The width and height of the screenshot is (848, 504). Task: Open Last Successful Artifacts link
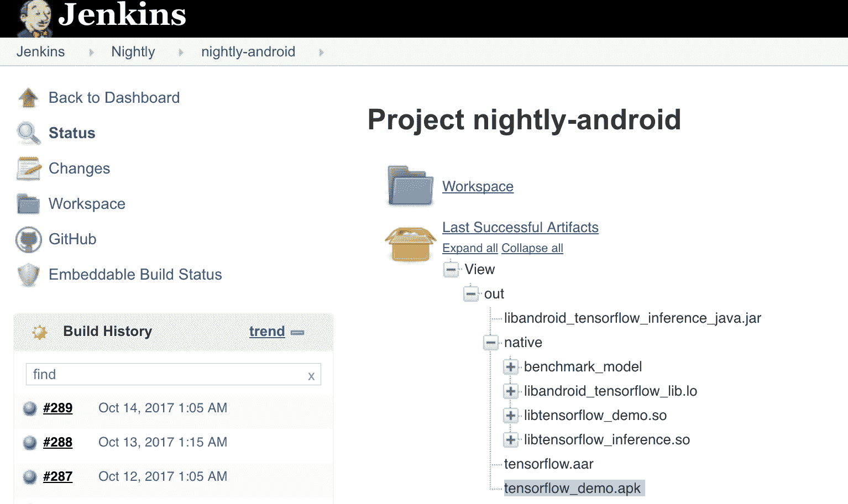point(520,228)
